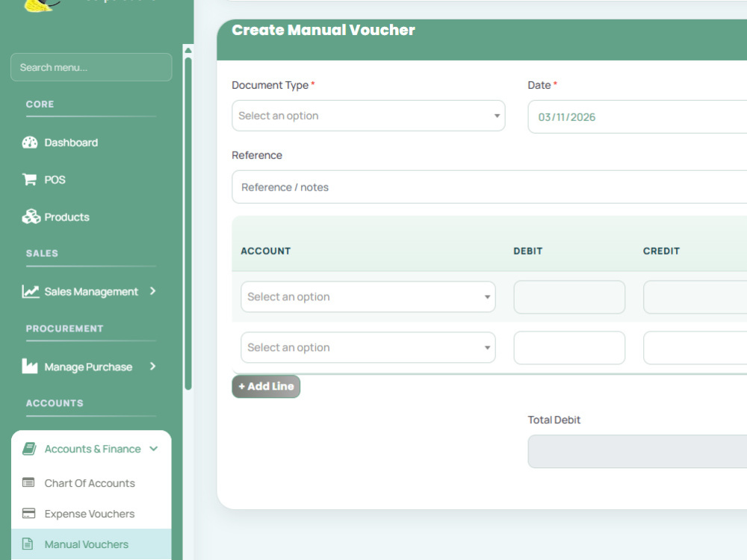Screen dimensions: 747x560
Task: Open second row Account dropdown
Action: coord(368,348)
